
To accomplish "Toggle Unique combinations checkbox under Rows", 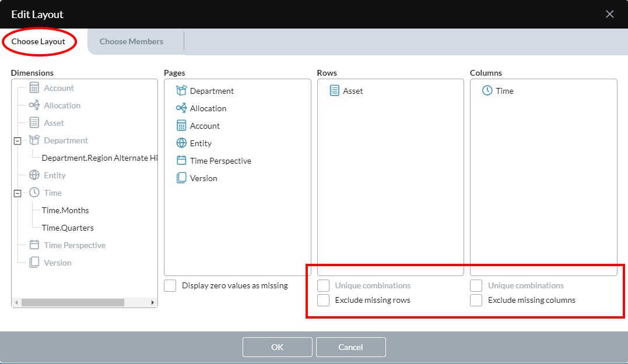I will [x=323, y=285].
